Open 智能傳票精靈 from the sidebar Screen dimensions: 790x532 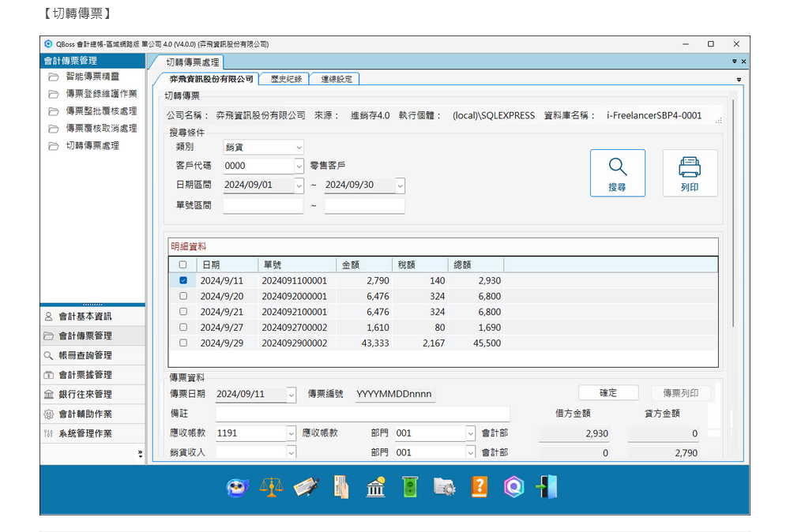point(92,77)
